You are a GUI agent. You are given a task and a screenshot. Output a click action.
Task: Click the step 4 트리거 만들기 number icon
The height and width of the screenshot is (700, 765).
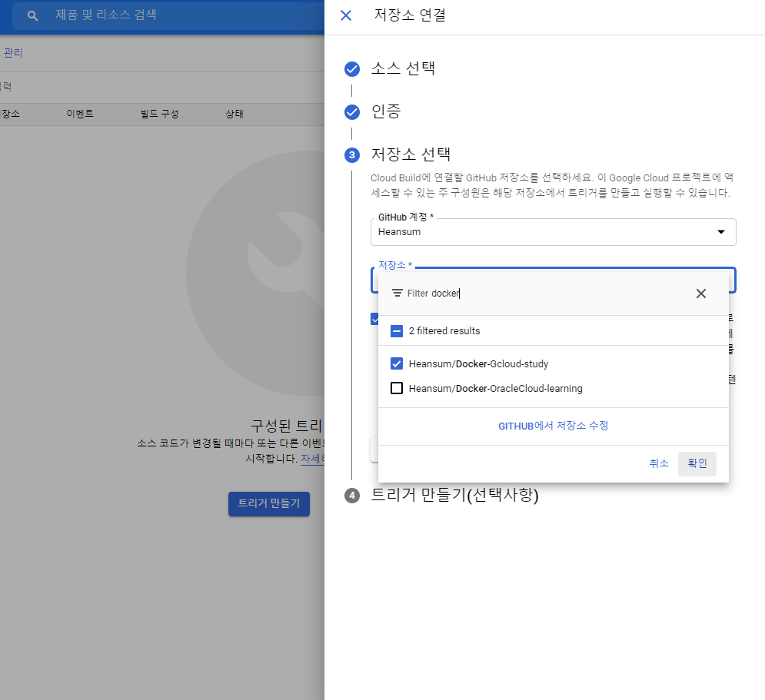click(352, 496)
